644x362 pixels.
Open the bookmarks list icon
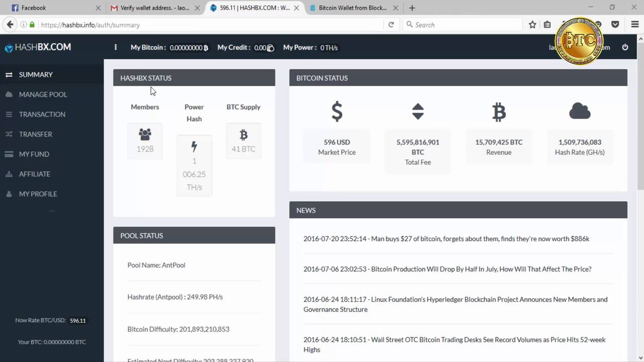tap(547, 25)
